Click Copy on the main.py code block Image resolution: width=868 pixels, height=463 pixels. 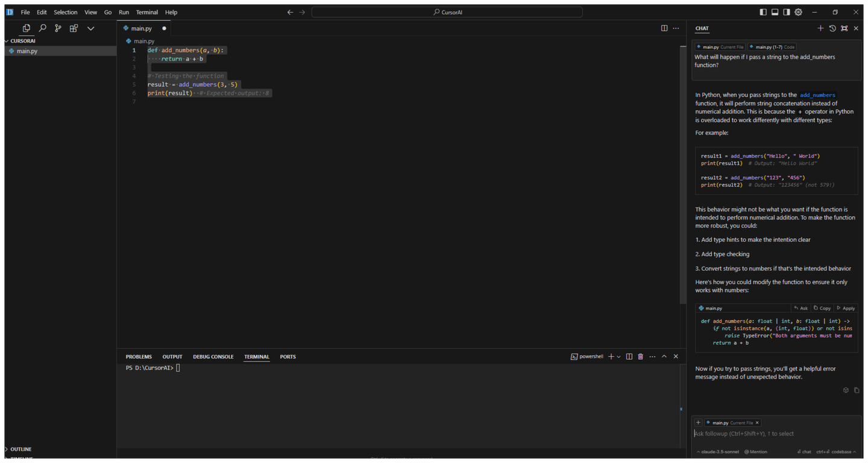coord(822,308)
